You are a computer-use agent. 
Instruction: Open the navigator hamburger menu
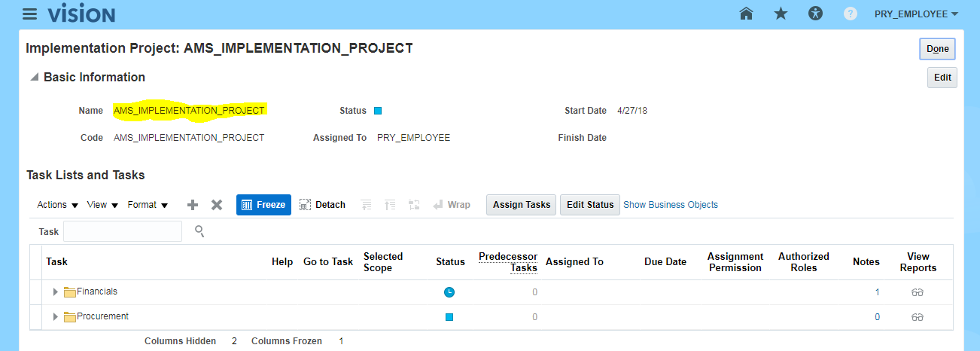[x=30, y=14]
